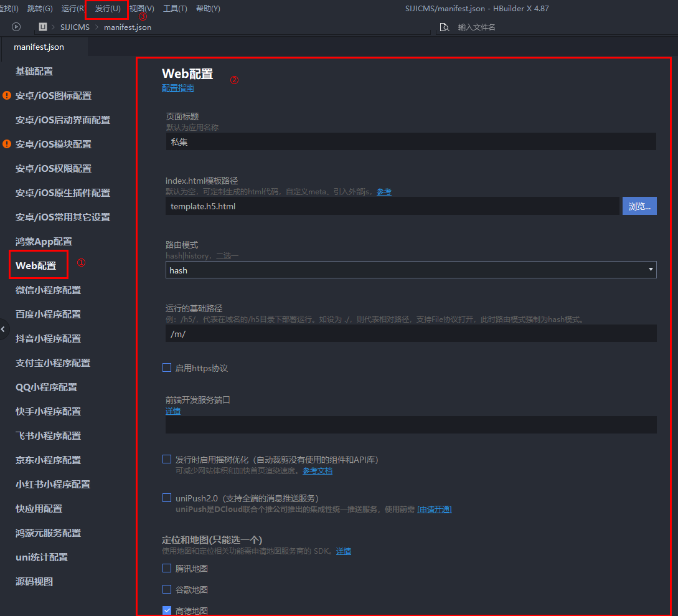This screenshot has height=616, width=678.
Task: Toggle 发行时启用摇树优化 checkbox
Action: [167, 459]
